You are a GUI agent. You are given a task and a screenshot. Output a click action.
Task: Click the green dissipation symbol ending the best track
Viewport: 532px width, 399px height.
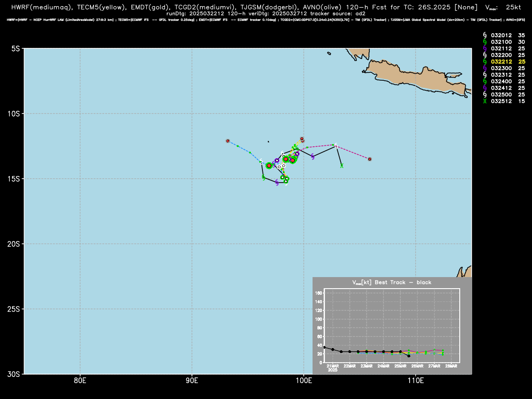[342, 165]
